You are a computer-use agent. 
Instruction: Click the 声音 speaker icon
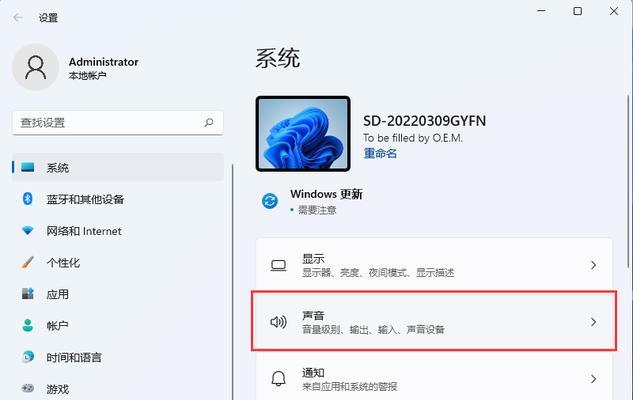click(x=279, y=322)
